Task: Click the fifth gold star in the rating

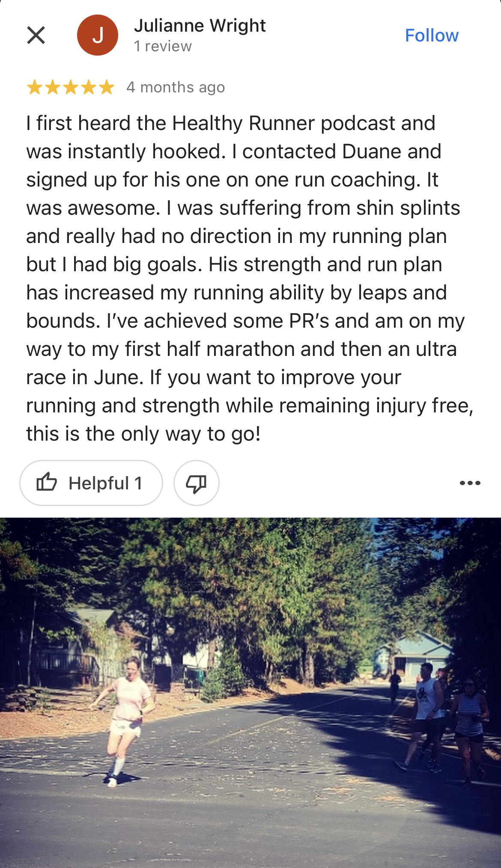Action: point(106,87)
